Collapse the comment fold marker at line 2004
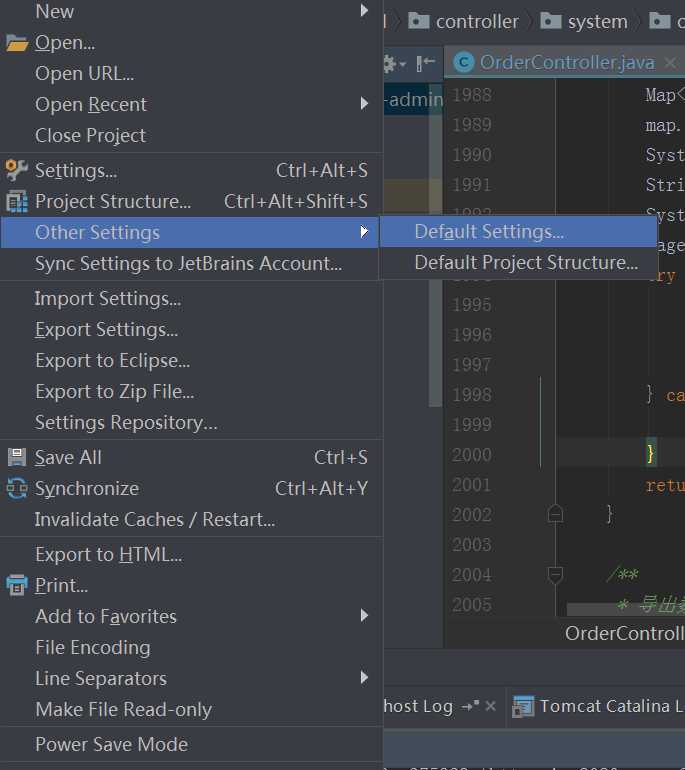Viewport: 685px width, 770px height. tap(555, 575)
